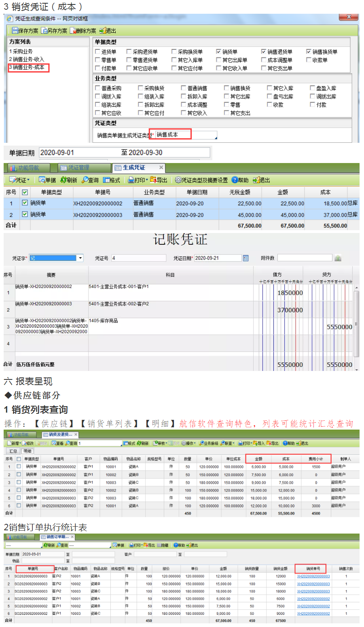The image size is (364, 627).
Task: Click the 隐藏 (Hide) icon in the order statistics toolbar
Action: click(x=160, y=545)
